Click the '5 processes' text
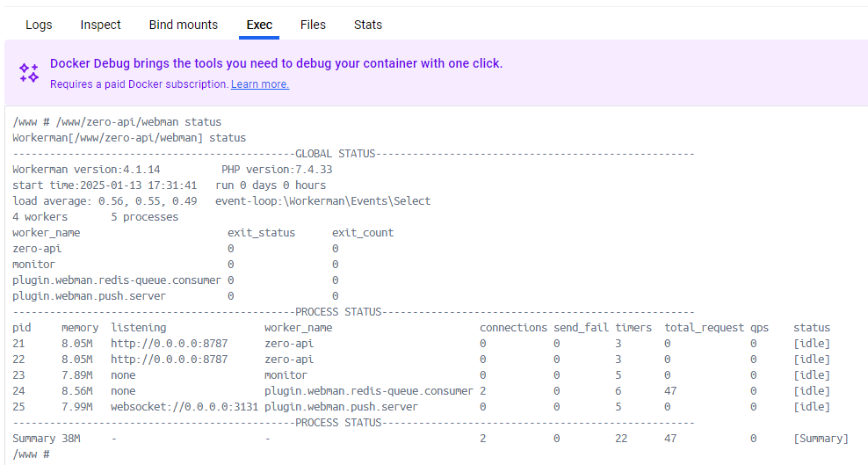 coord(144,217)
